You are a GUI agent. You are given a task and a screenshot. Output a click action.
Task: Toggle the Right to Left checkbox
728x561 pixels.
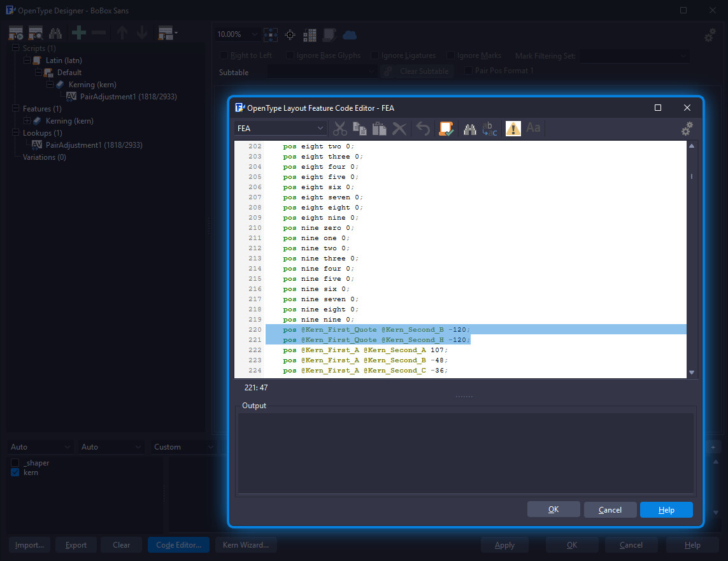224,55
